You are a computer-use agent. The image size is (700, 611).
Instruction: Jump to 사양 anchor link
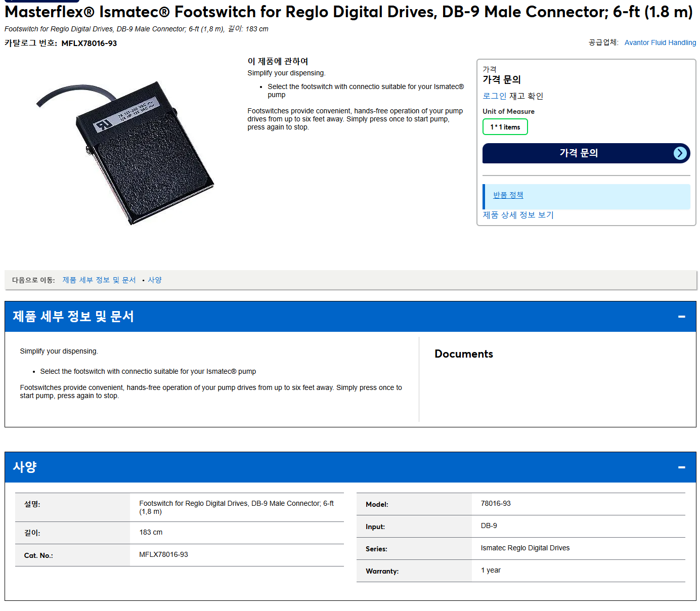[x=155, y=280]
